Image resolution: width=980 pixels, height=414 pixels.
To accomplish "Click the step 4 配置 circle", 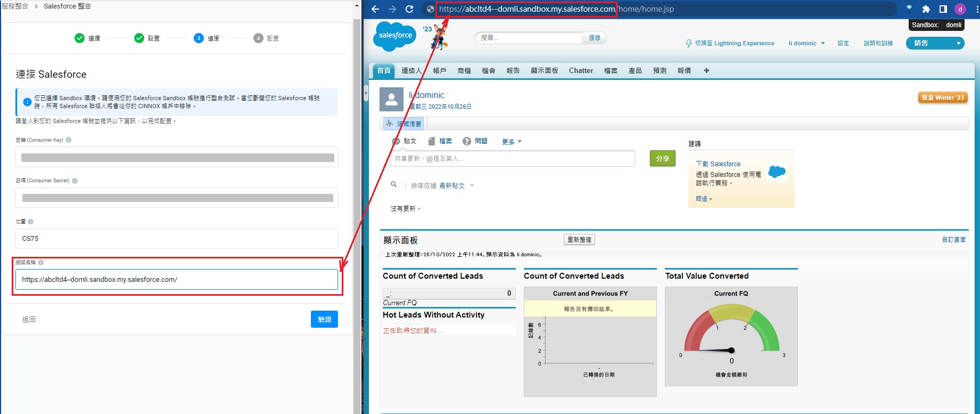I will 258,38.
